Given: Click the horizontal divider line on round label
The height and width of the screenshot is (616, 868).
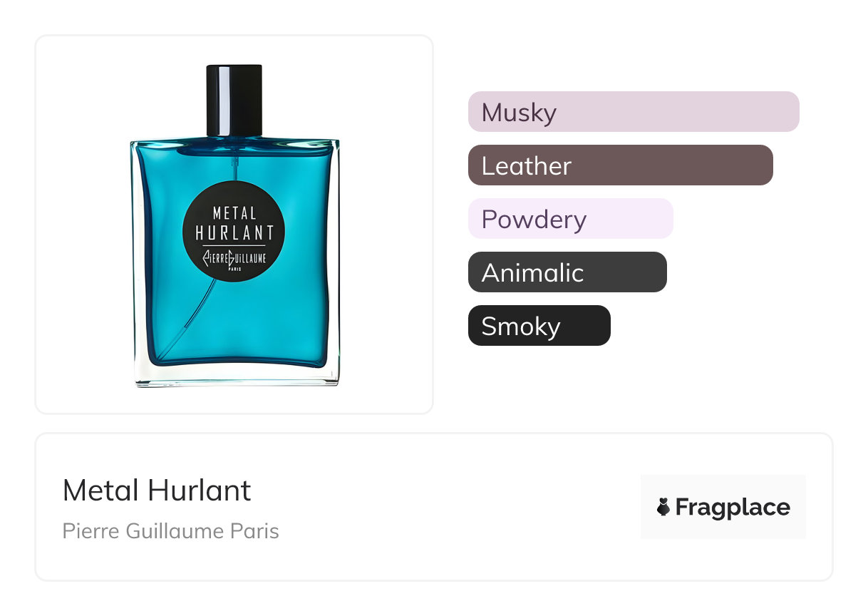Looking at the screenshot, I should coord(234,245).
